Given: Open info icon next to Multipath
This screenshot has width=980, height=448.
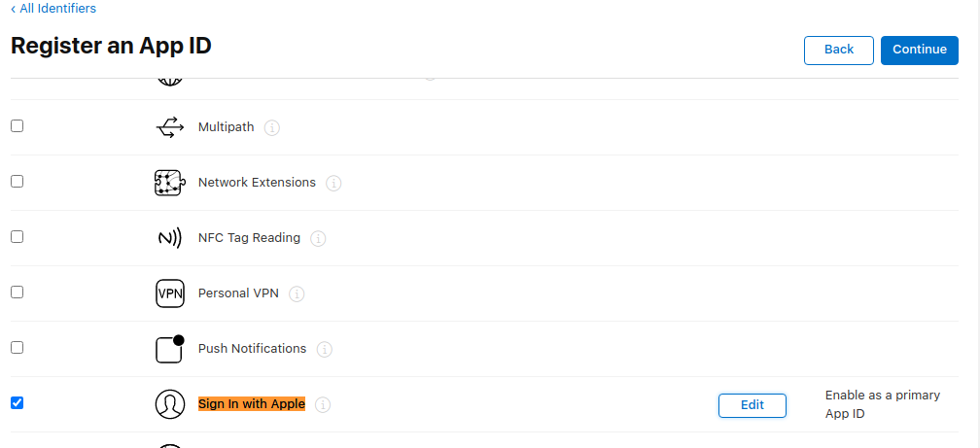Looking at the screenshot, I should 272,127.
